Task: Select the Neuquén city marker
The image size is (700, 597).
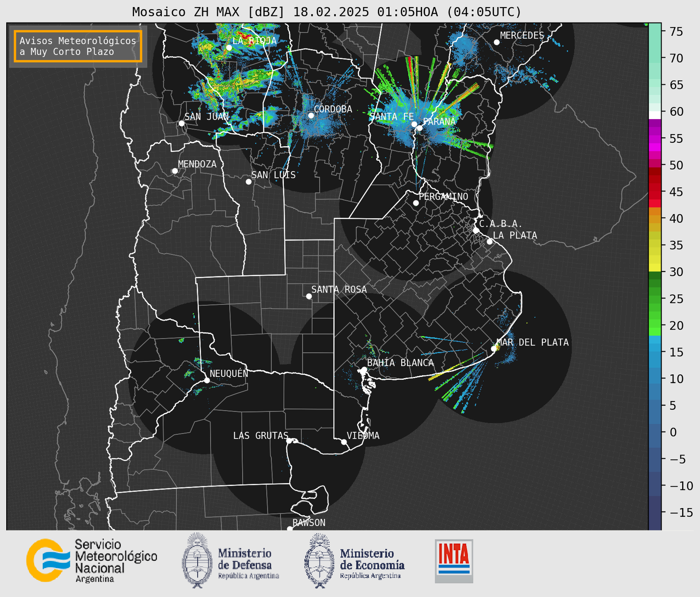Action: [x=207, y=380]
